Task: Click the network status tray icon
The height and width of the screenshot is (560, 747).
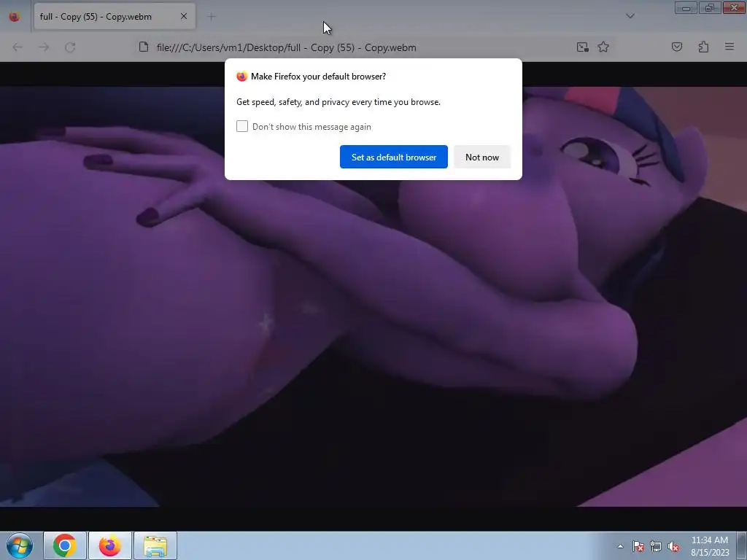Action: [656, 546]
